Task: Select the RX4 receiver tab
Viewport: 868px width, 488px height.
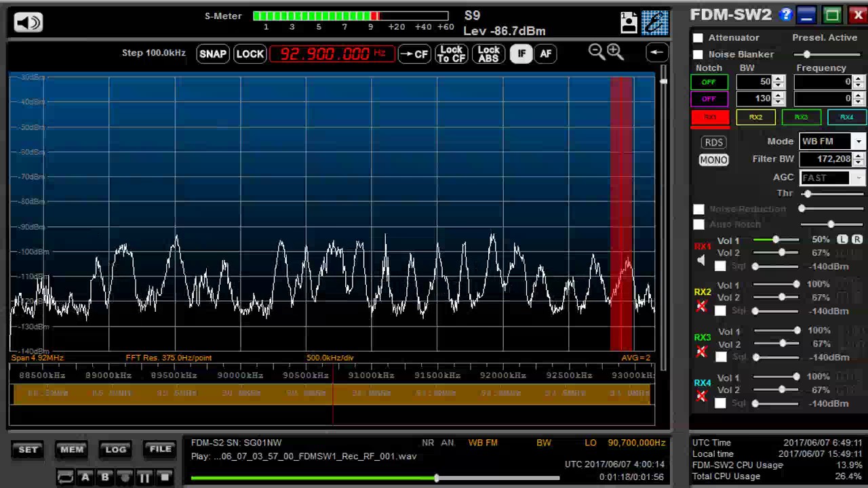Action: [846, 118]
